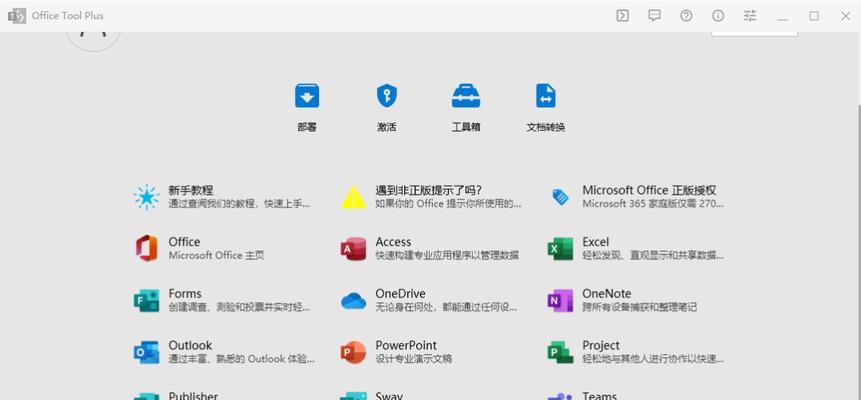Click the Excel title text
This screenshot has height=400, width=861.
pyautogui.click(x=596, y=242)
